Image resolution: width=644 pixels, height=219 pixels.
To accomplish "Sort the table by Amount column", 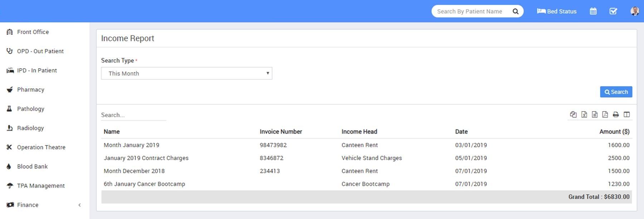I will pyautogui.click(x=614, y=132).
